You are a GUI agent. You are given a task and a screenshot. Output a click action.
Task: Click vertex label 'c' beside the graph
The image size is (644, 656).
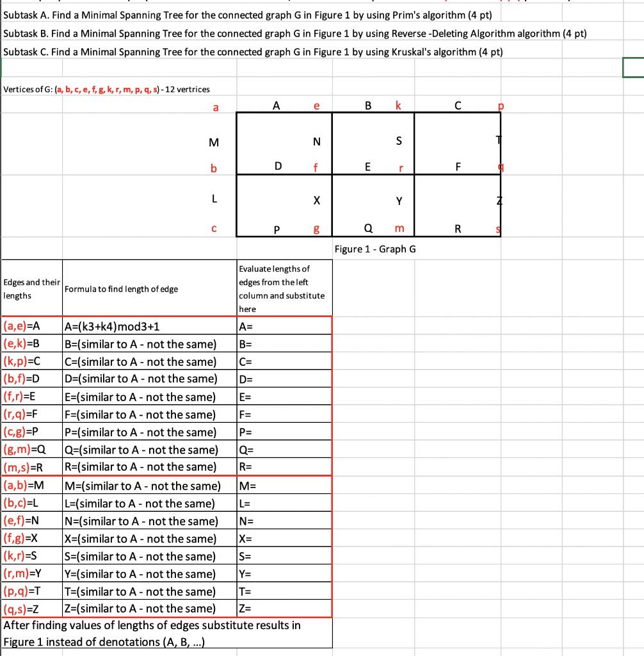[214, 229]
